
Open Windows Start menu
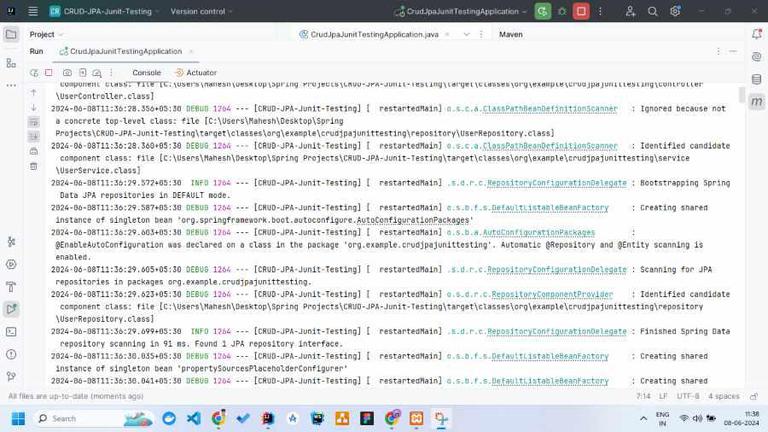[x=18, y=418]
